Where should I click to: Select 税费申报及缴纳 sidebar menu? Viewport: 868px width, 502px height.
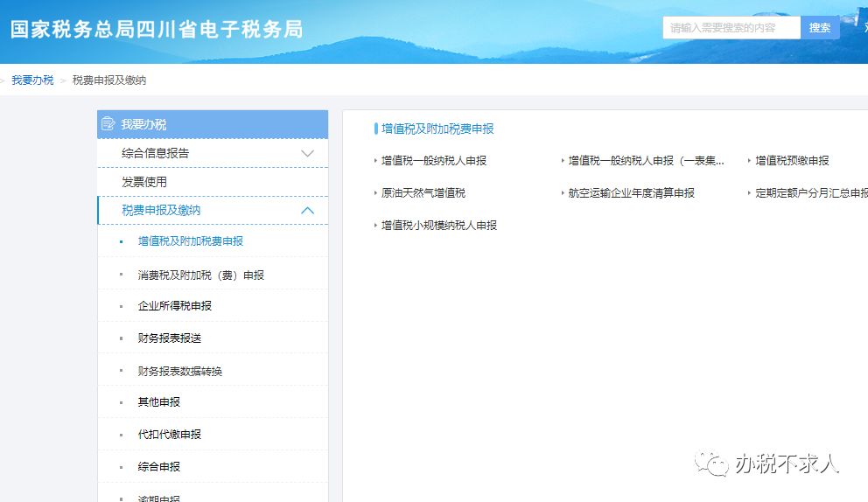pyautogui.click(x=213, y=210)
